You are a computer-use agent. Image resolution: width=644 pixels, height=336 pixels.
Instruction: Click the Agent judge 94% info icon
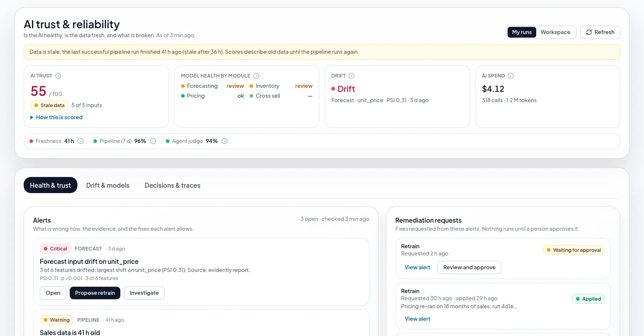click(x=224, y=141)
